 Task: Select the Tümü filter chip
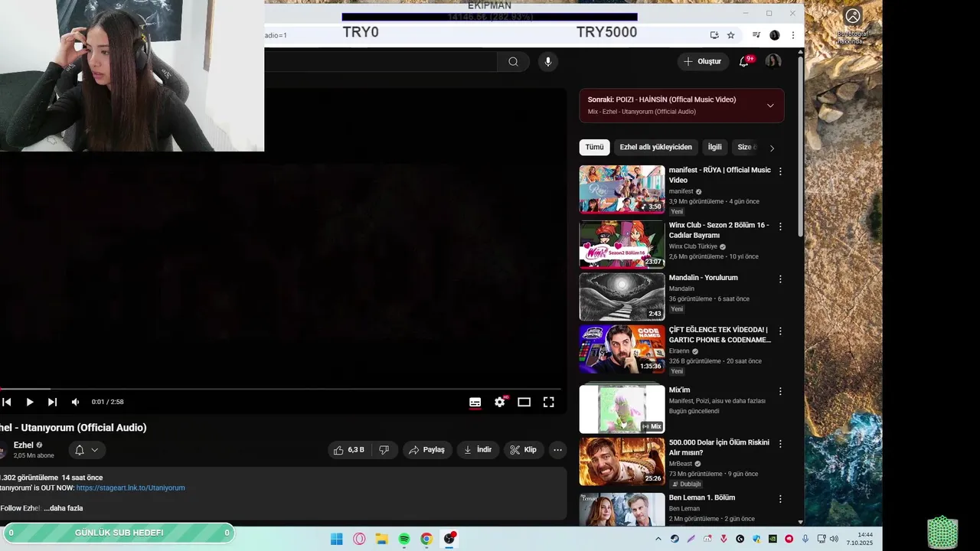coord(595,147)
